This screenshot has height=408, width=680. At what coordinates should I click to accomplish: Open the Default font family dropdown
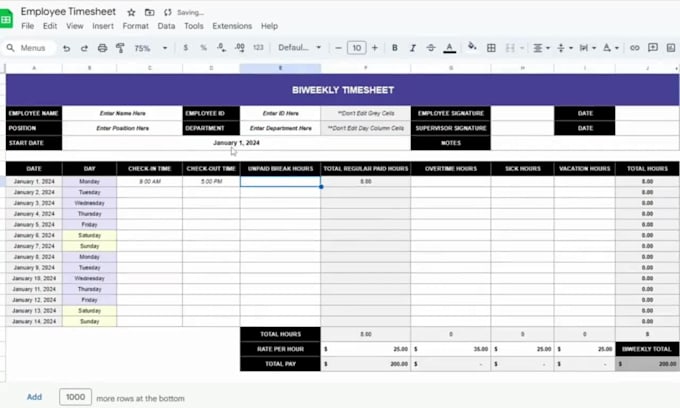coord(299,48)
